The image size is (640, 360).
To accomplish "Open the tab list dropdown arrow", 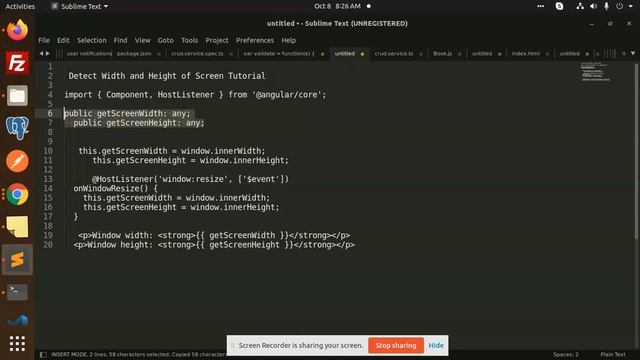I will click(633, 53).
